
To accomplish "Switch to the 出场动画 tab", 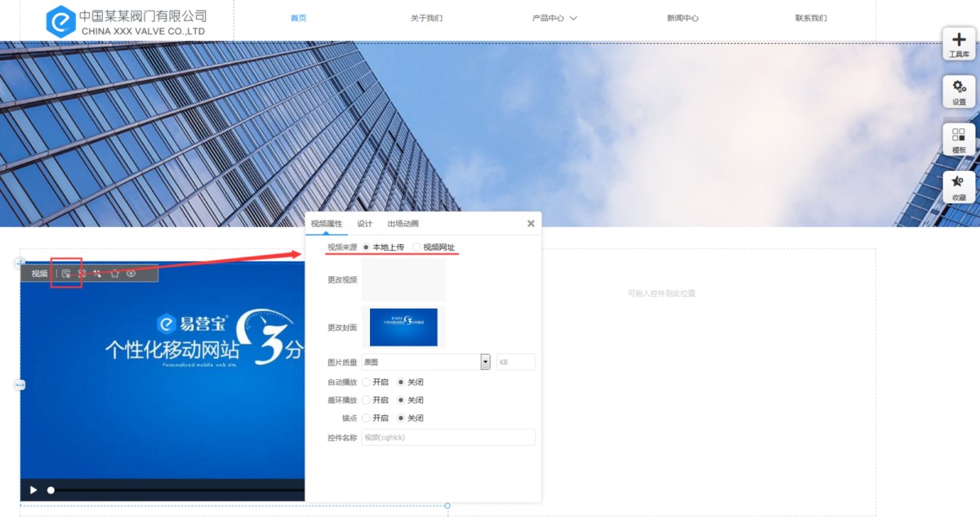I will coord(403,224).
